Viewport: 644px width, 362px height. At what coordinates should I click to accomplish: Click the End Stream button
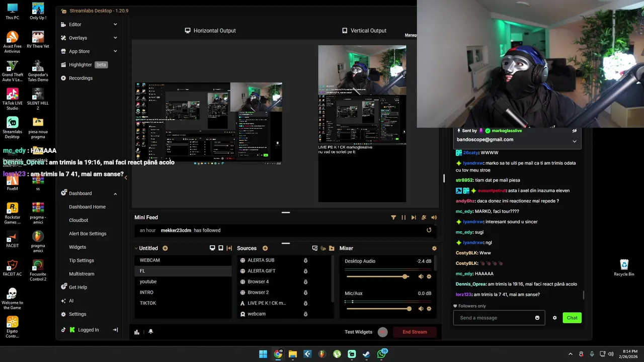(415, 332)
